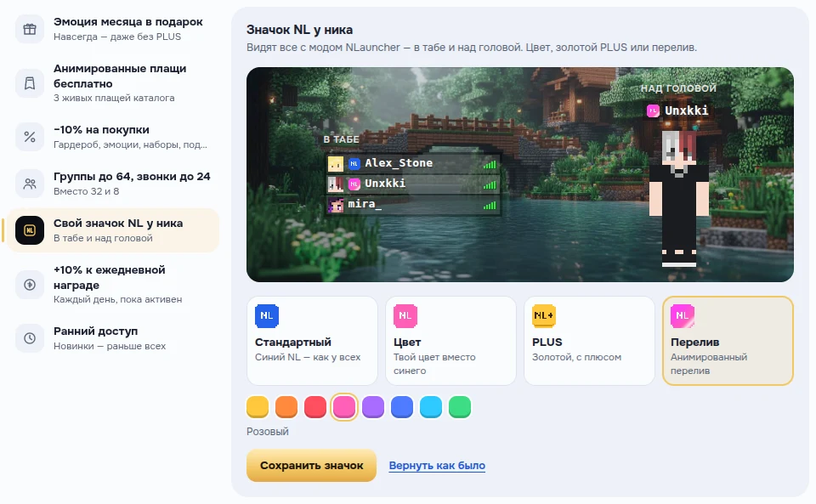Click the mira_ player head avatar
This screenshot has height=504, width=816.
pos(336,205)
